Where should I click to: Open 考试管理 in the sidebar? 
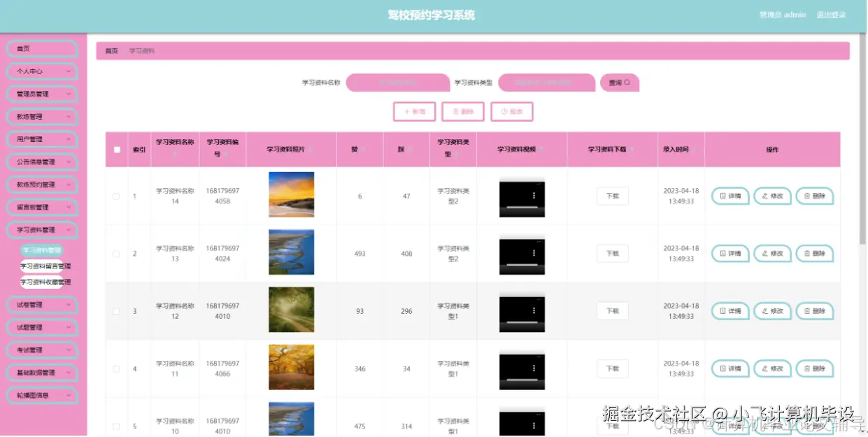point(42,350)
